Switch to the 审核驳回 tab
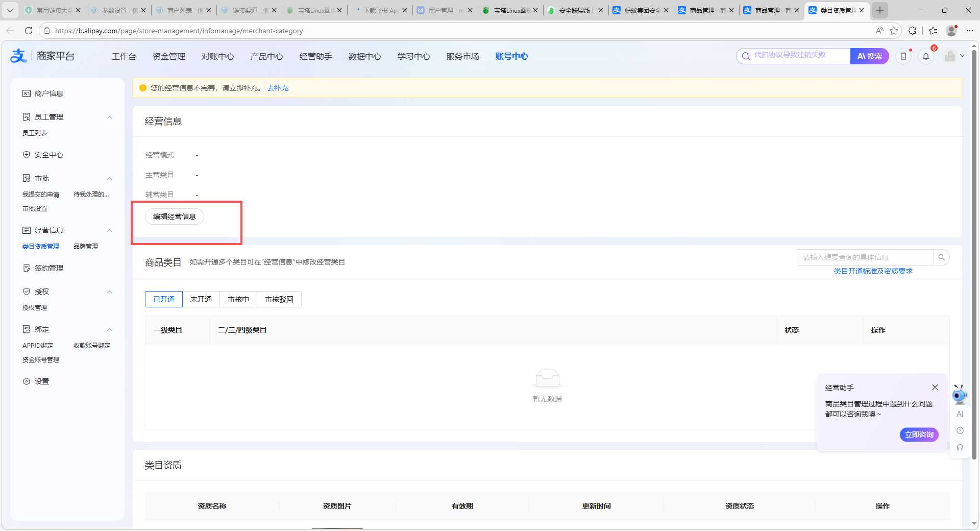 click(x=279, y=299)
